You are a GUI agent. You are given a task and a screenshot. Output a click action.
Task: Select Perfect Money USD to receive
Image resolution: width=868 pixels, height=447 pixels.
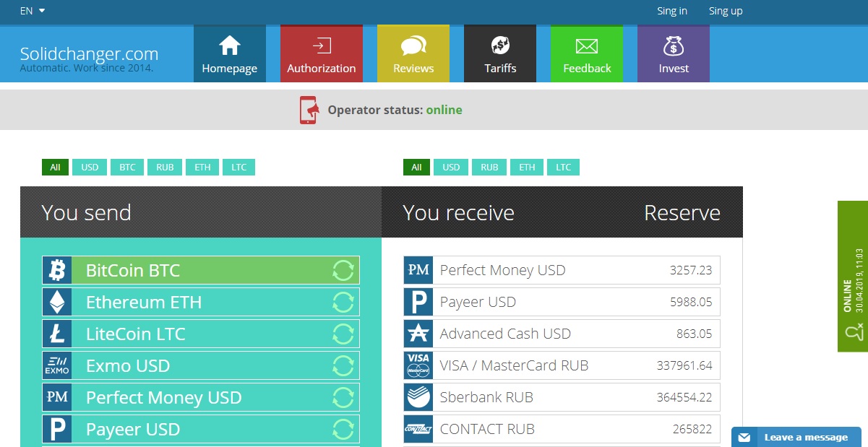[562, 270]
